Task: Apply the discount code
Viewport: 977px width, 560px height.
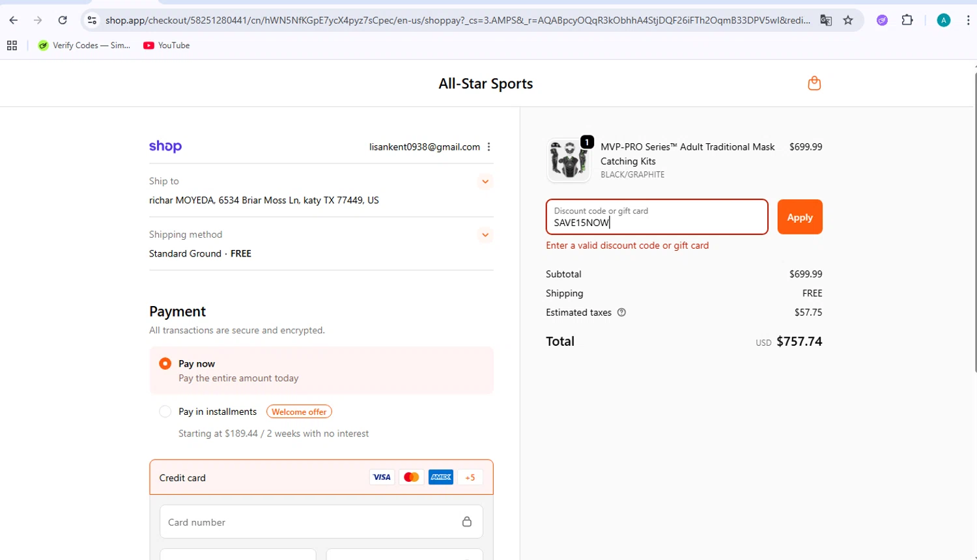Action: [x=800, y=217]
